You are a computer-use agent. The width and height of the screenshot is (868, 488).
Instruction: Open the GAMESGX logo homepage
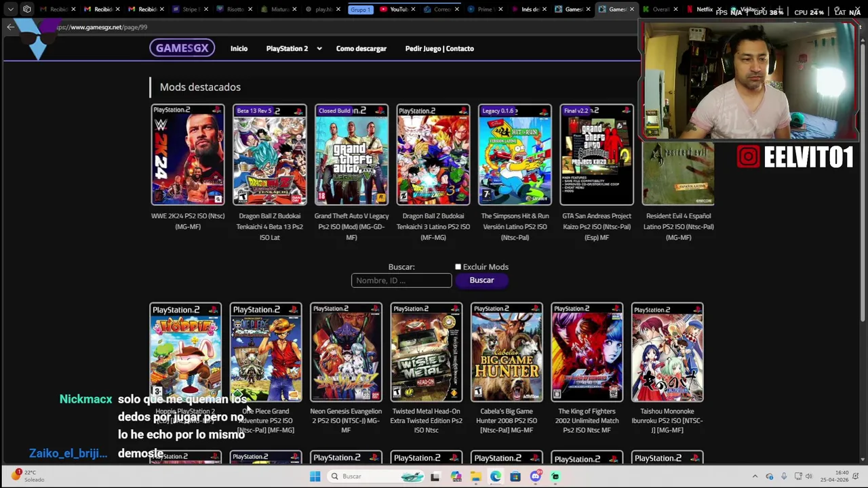[x=182, y=48]
